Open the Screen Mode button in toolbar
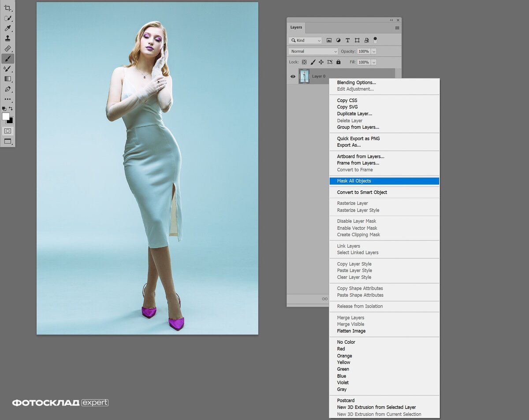Viewport: 529px width, 420px height. point(7,141)
